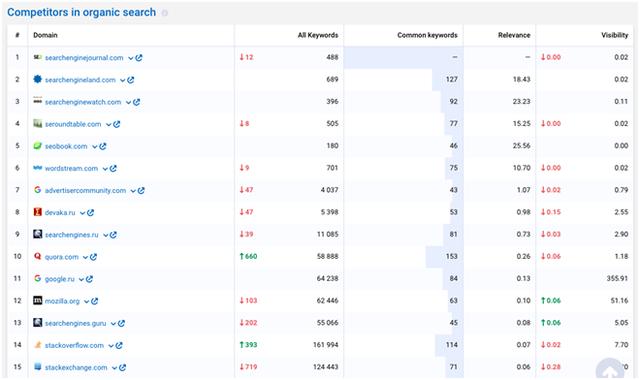The width and height of the screenshot is (640, 380).
Task: Open external link icon for quora.com
Action: pyautogui.click(x=93, y=257)
